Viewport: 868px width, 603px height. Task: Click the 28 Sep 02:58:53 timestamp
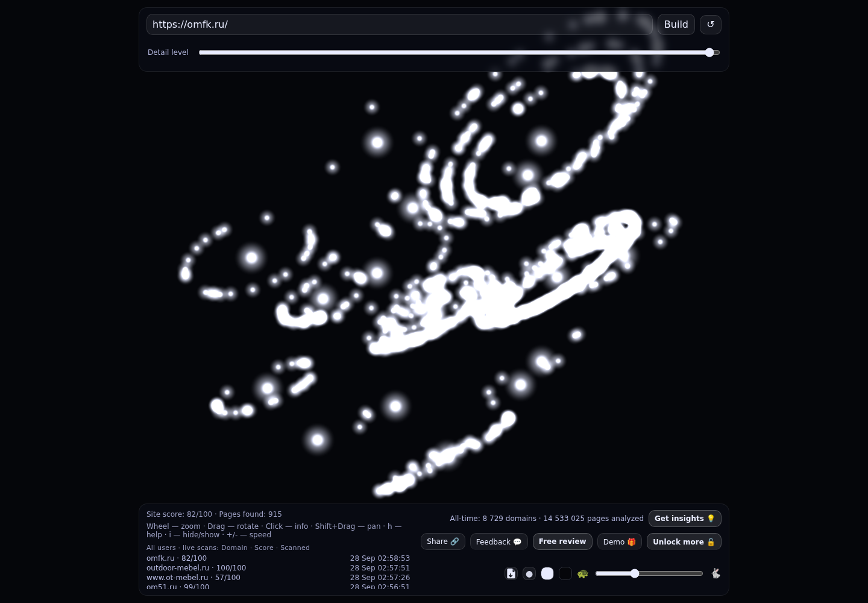tap(380, 558)
